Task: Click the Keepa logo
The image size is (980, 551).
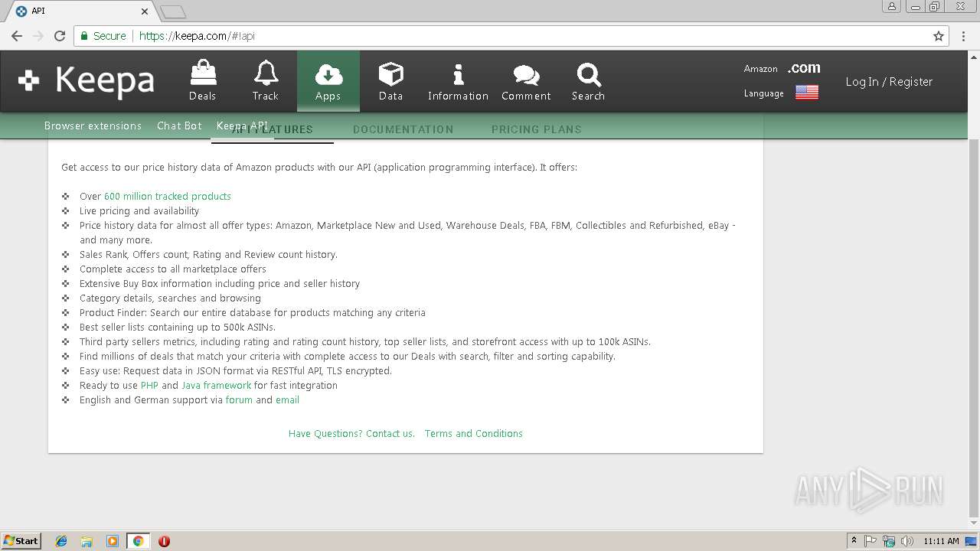Action: click(87, 81)
